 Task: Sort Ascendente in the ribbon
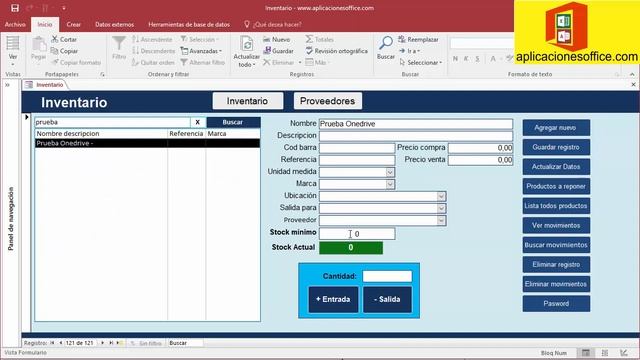pyautogui.click(x=152, y=39)
